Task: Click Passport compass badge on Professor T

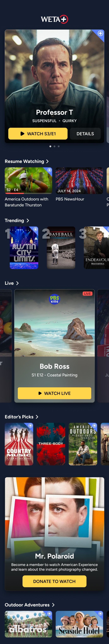Action: pos(100,33)
